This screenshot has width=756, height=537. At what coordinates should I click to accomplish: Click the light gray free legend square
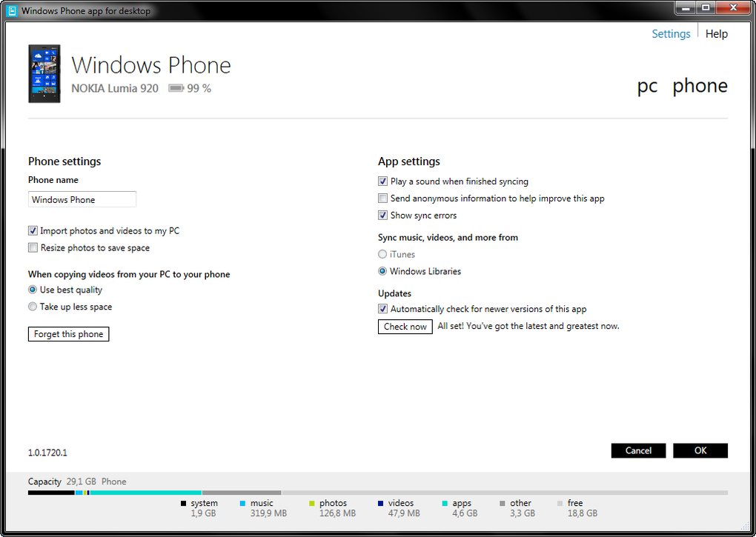560,503
